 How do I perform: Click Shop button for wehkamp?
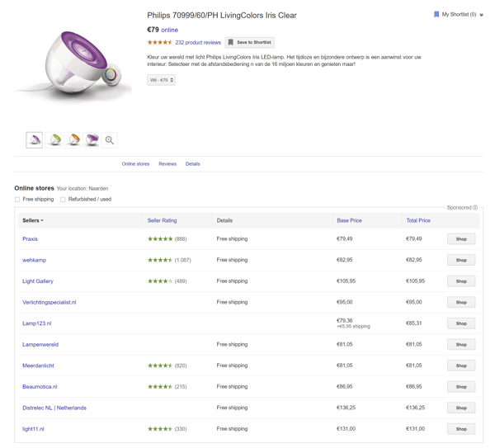[x=461, y=260]
